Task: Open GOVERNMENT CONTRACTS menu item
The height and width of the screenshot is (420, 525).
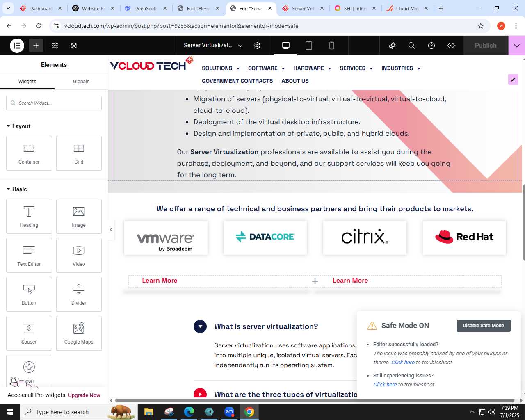Action: pos(237,81)
